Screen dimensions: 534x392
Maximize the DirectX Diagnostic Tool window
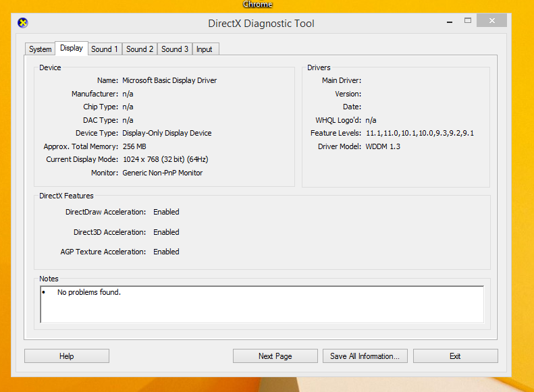pyautogui.click(x=468, y=20)
